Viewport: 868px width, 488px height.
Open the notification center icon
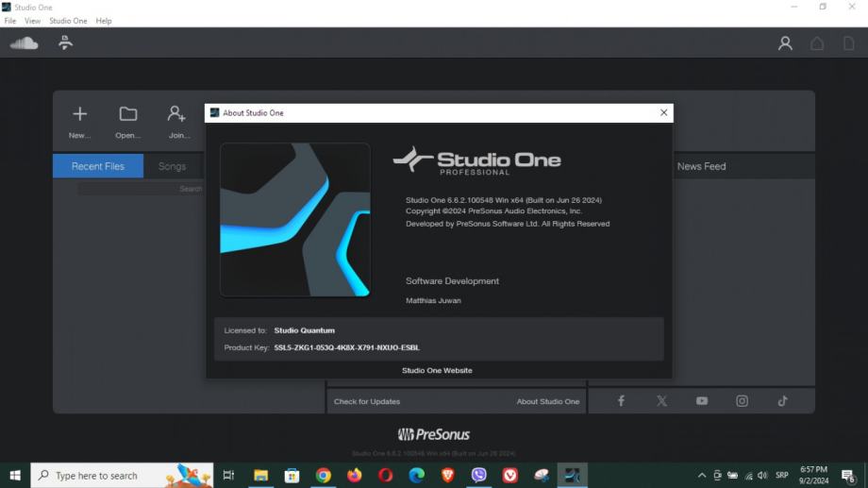[847, 476]
